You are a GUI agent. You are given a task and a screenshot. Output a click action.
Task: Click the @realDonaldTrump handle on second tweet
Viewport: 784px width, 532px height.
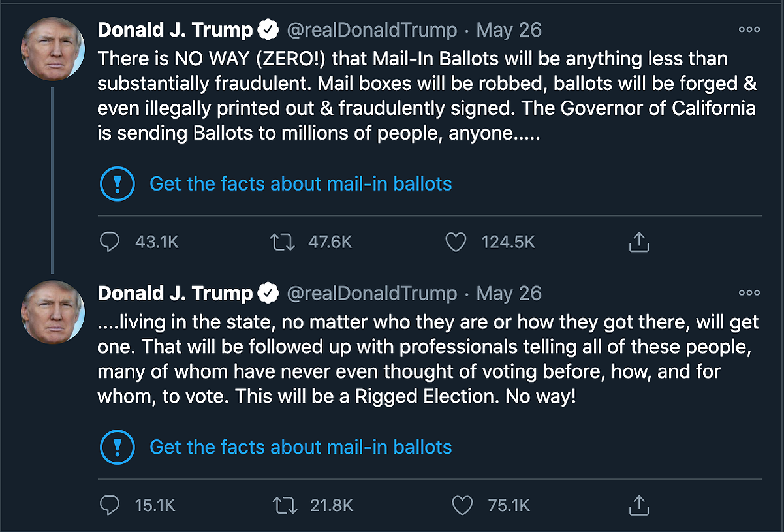(x=372, y=294)
